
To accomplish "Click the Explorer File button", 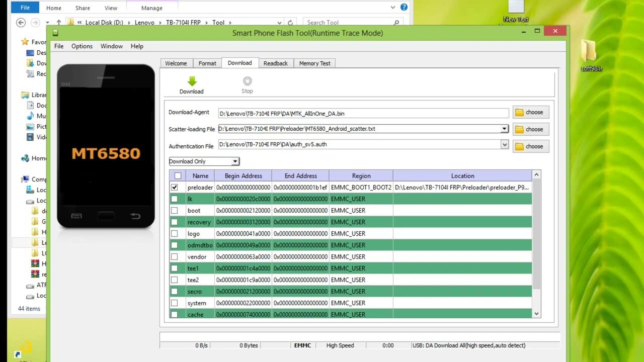I will click(x=25, y=8).
